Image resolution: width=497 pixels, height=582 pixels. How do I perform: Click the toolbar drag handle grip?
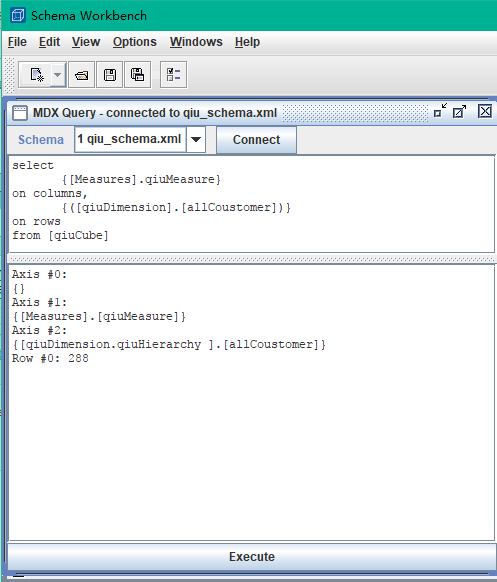tap(9, 75)
